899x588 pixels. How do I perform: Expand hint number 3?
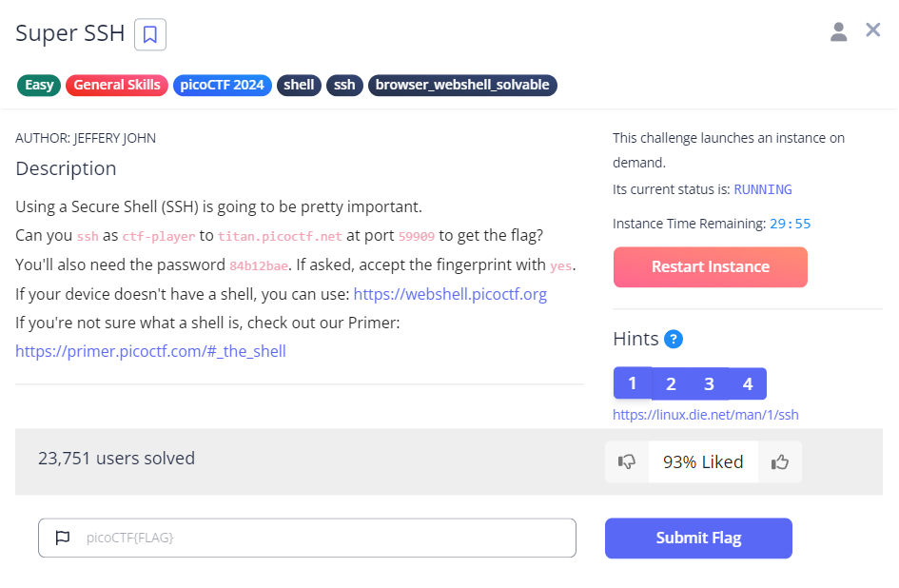click(x=709, y=383)
